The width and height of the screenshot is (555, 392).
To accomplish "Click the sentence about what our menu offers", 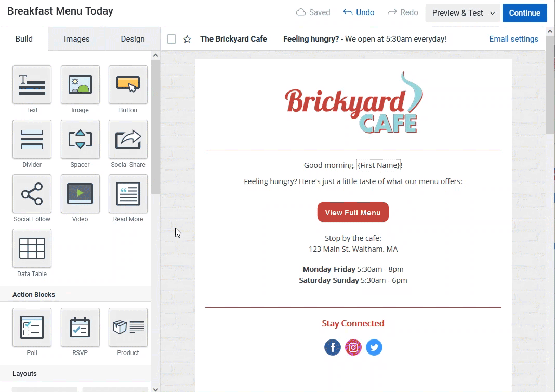I will click(x=353, y=181).
